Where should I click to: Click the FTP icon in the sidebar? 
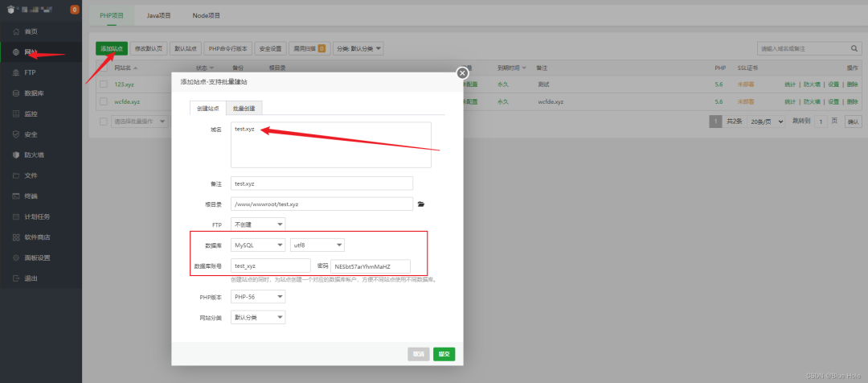[x=16, y=72]
